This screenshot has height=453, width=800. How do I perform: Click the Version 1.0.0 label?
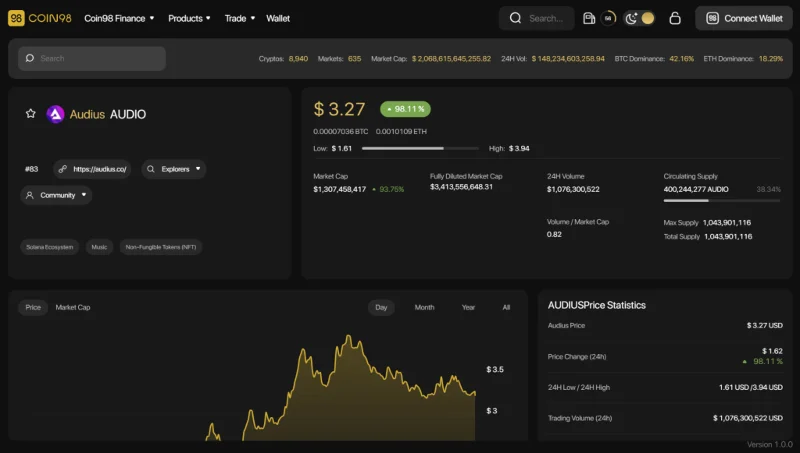(769, 444)
